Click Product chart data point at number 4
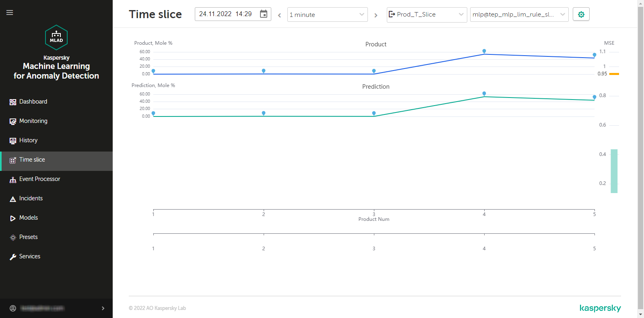Image resolution: width=644 pixels, height=318 pixels. pos(484,51)
